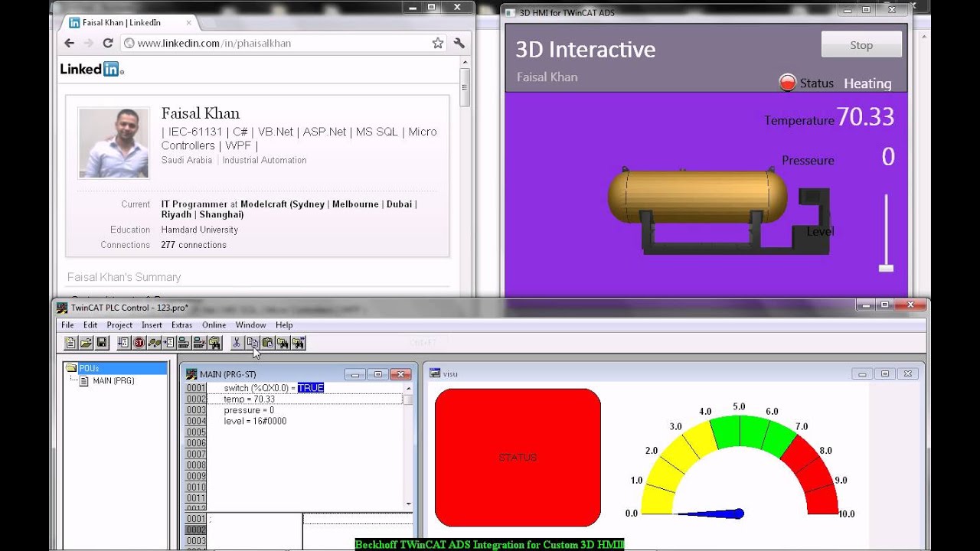Click the Find binoculars icon

[283, 343]
